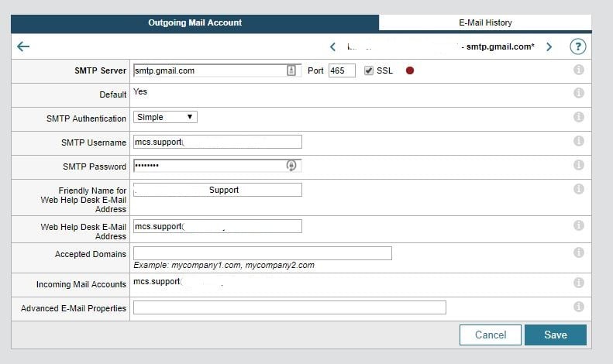Show info for Advanced E-Mail Properties row
Image resolution: width=613 pixels, height=364 pixels.
pyautogui.click(x=579, y=307)
